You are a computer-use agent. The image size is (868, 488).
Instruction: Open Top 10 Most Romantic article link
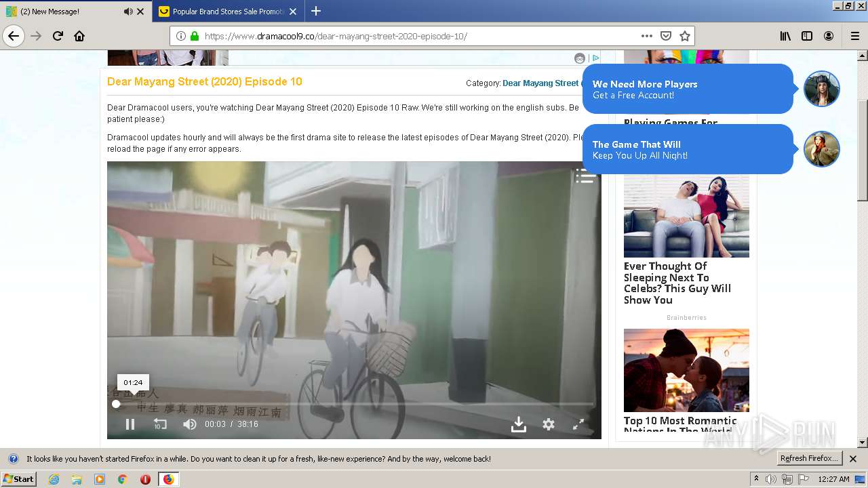pyautogui.click(x=680, y=424)
